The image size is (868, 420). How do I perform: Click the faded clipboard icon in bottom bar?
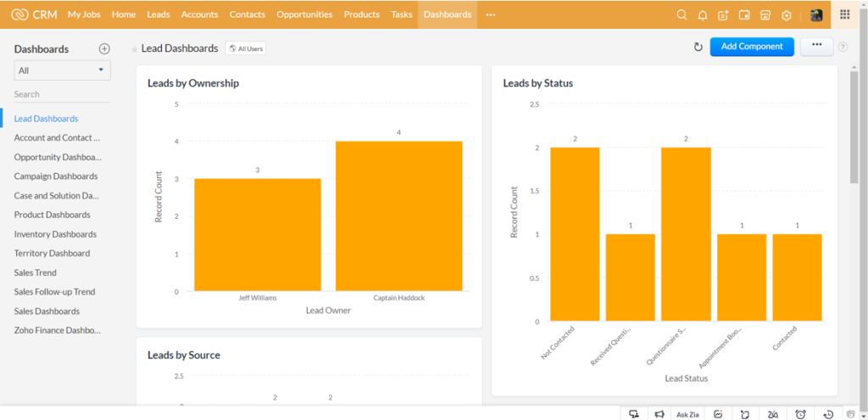pyautogui.click(x=851, y=413)
